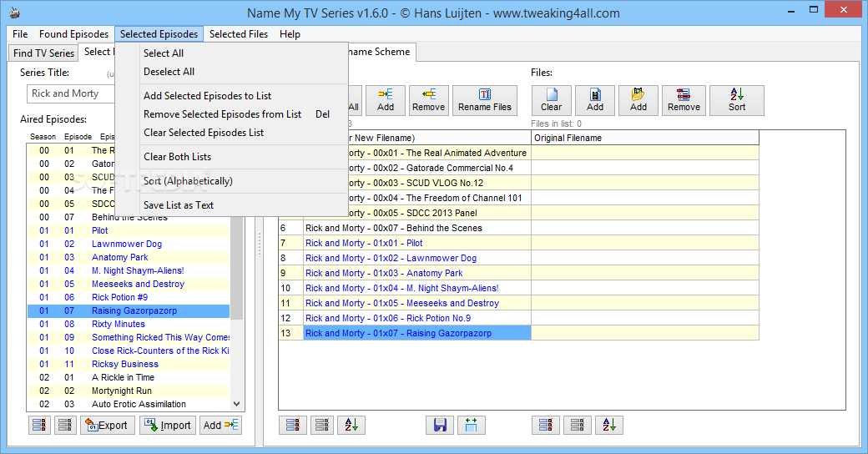Click the column auto-width icon beside save
The image size is (868, 454).
pos(471,426)
